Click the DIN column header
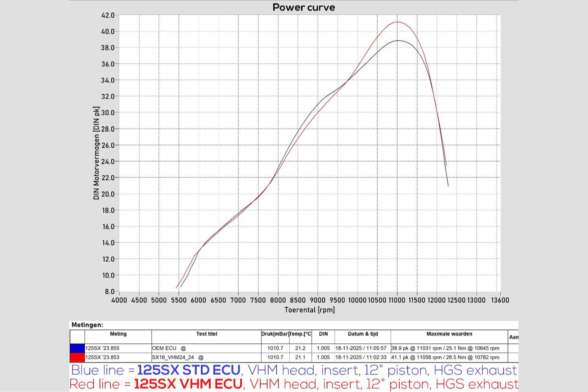588x392 pixels. tap(323, 334)
